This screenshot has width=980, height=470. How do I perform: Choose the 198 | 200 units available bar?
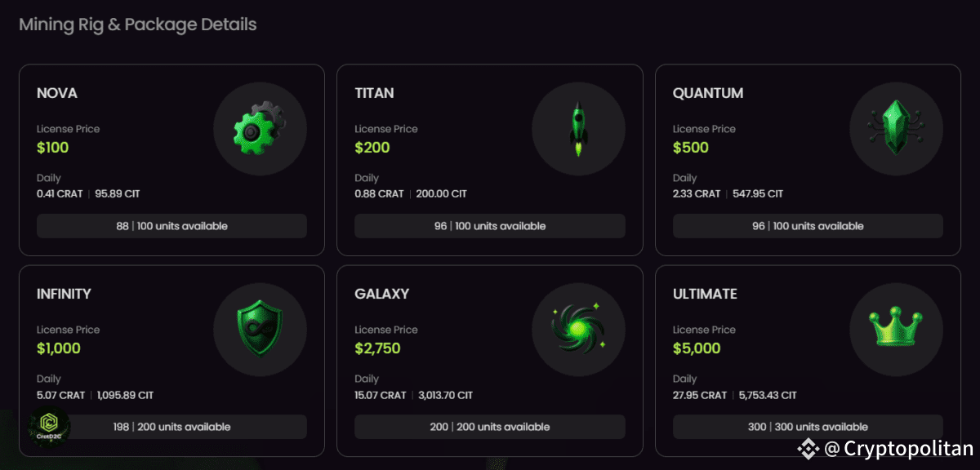point(171,427)
